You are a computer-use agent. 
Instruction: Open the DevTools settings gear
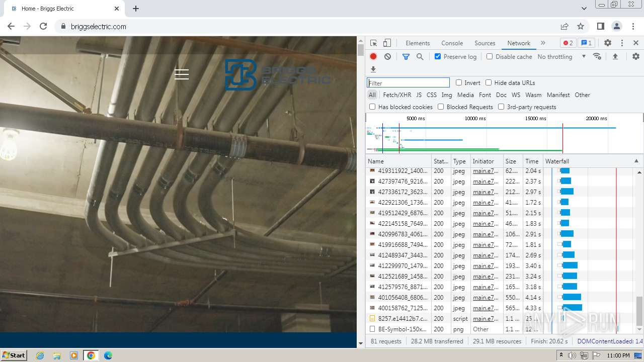608,43
